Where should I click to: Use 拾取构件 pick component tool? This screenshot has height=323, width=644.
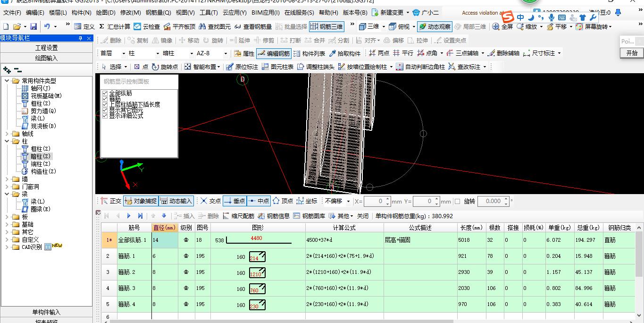point(345,53)
